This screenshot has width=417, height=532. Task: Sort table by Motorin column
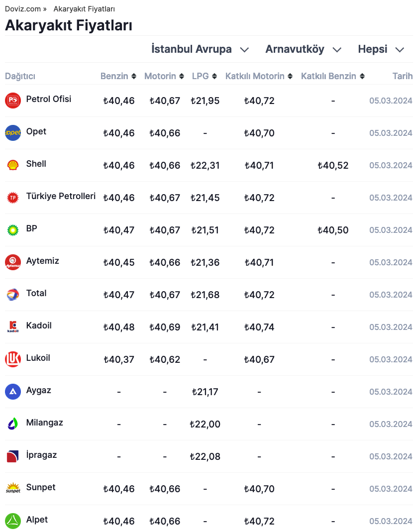pos(164,76)
